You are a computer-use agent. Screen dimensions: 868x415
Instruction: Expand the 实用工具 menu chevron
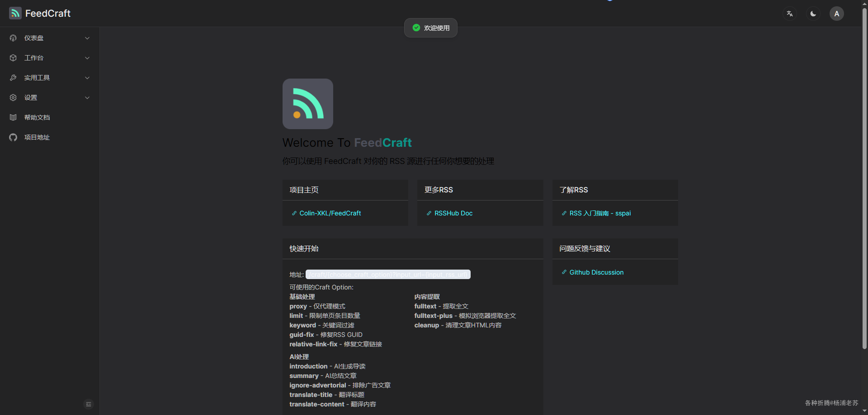pos(87,78)
